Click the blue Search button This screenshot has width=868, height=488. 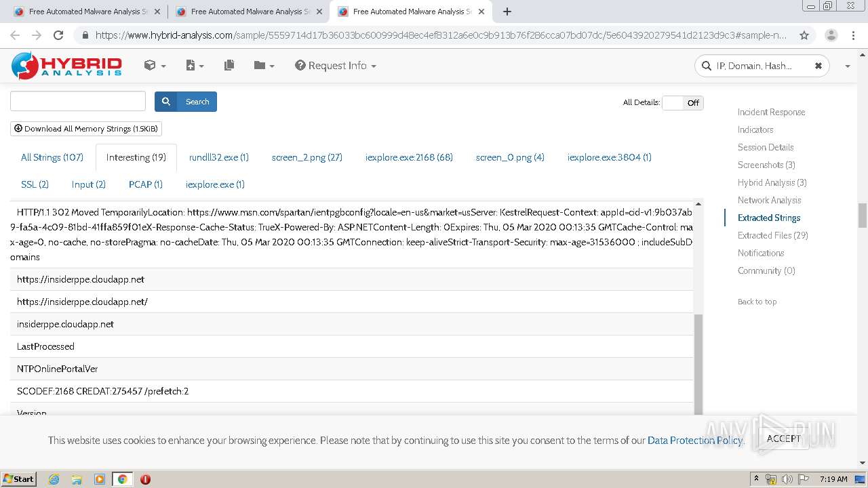[186, 102]
